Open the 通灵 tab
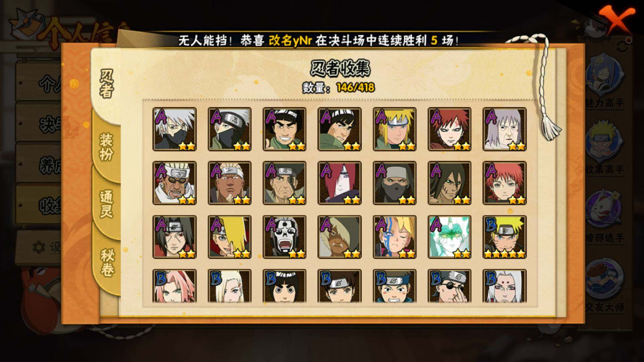 pyautogui.click(x=106, y=204)
